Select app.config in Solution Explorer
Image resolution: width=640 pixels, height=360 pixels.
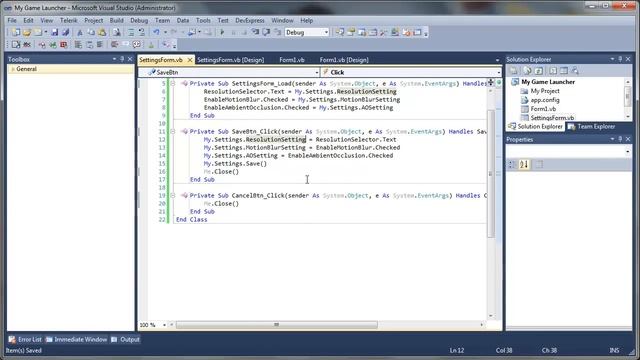pyautogui.click(x=545, y=100)
